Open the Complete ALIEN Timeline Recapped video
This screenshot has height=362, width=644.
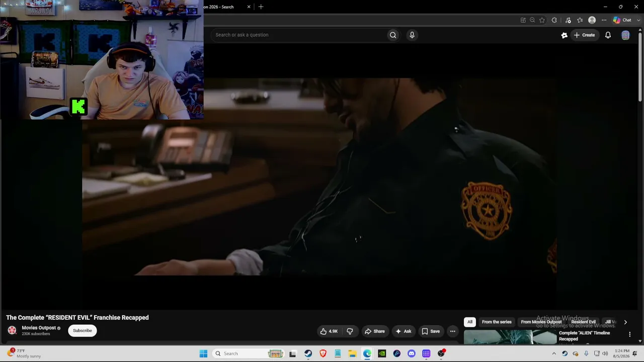pos(584,336)
